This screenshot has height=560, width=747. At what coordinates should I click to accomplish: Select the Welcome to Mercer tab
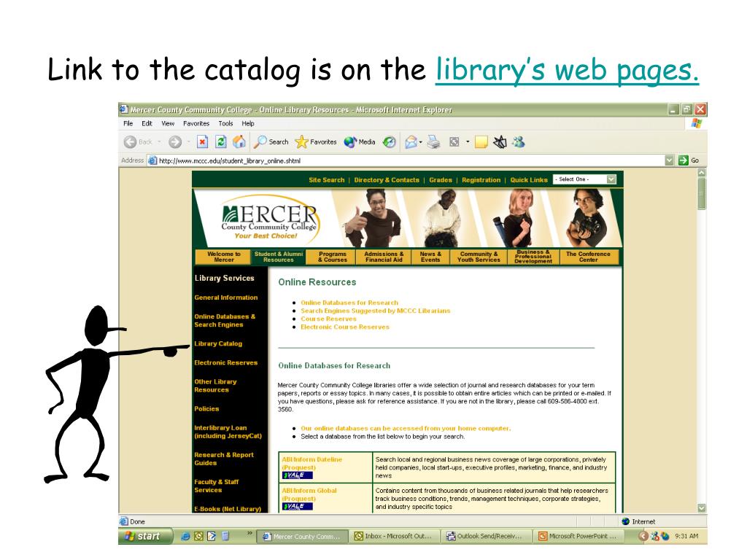coord(223,257)
